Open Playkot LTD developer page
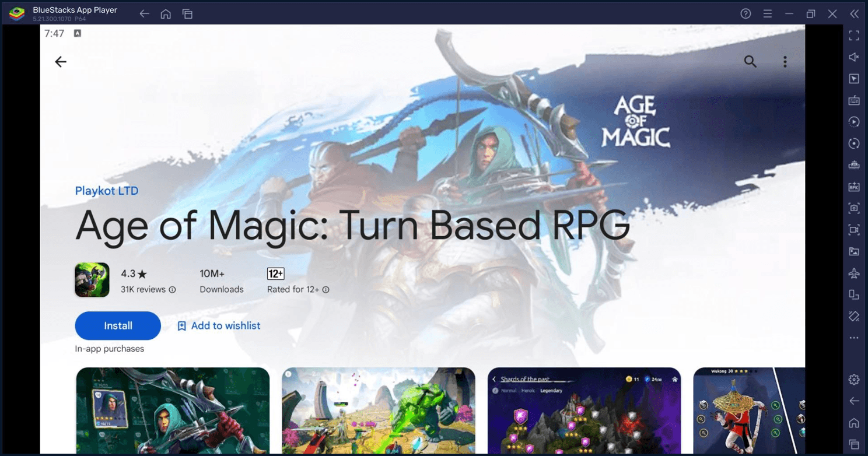This screenshot has width=868, height=456. [x=107, y=191]
